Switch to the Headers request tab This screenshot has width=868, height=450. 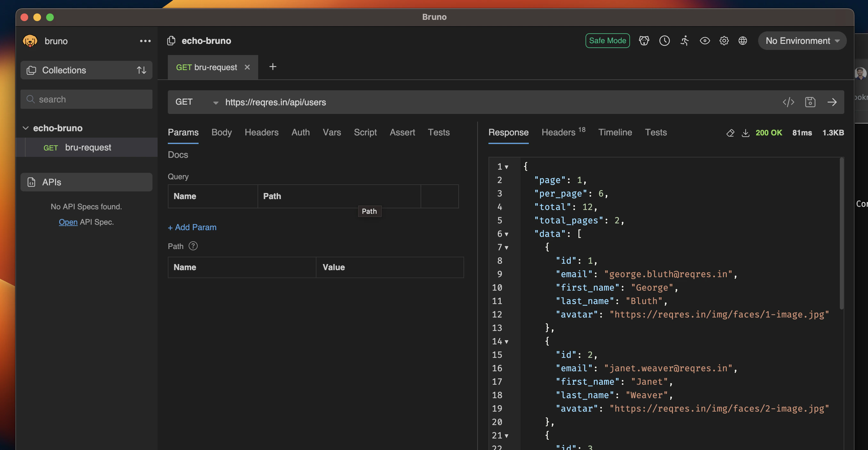point(261,133)
